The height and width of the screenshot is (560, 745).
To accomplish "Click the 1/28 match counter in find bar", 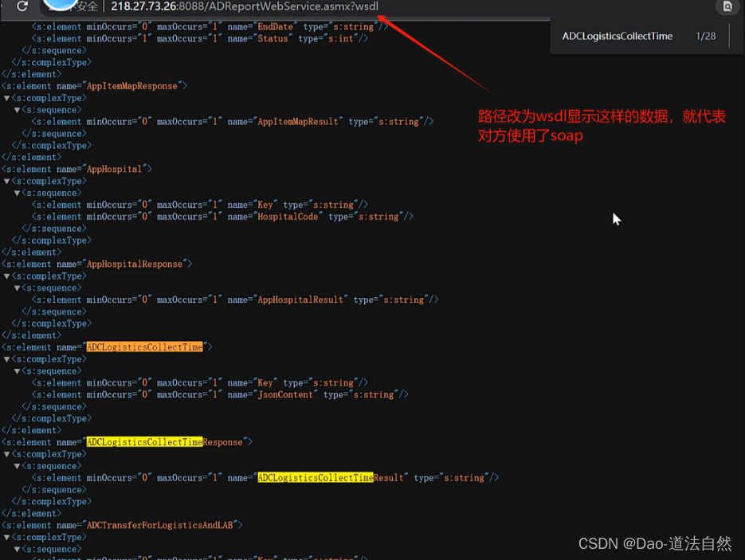I will (705, 36).
